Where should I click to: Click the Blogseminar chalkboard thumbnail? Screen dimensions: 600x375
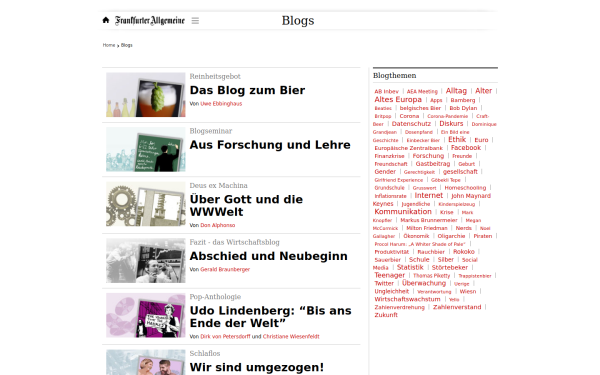coord(146,150)
